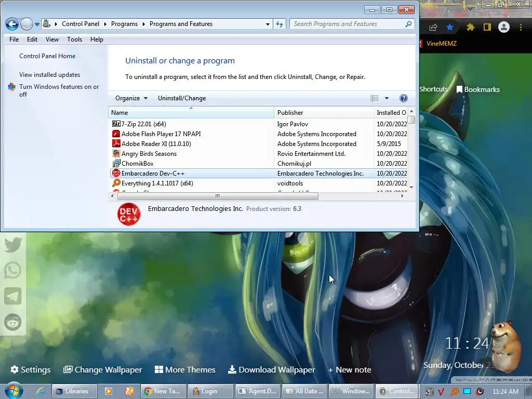Screen dimensions: 532x399
Task: Click Programs and Features breadcrumb
Action: click(181, 24)
